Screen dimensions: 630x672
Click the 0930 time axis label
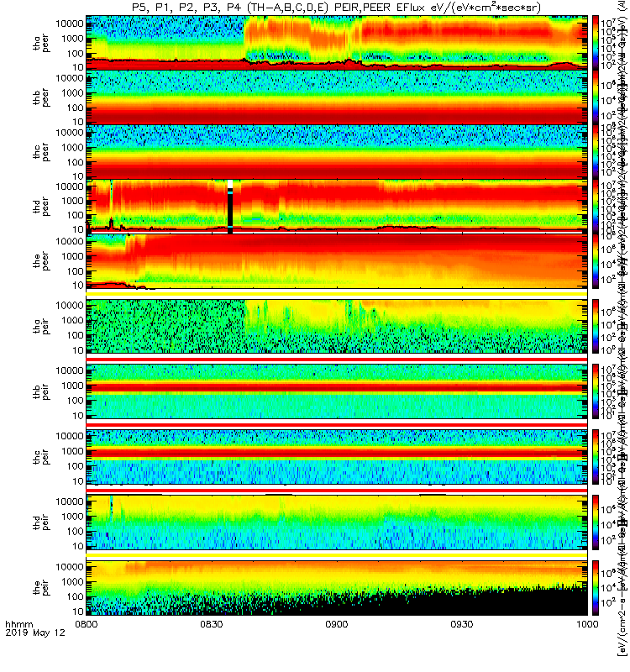tap(461, 624)
